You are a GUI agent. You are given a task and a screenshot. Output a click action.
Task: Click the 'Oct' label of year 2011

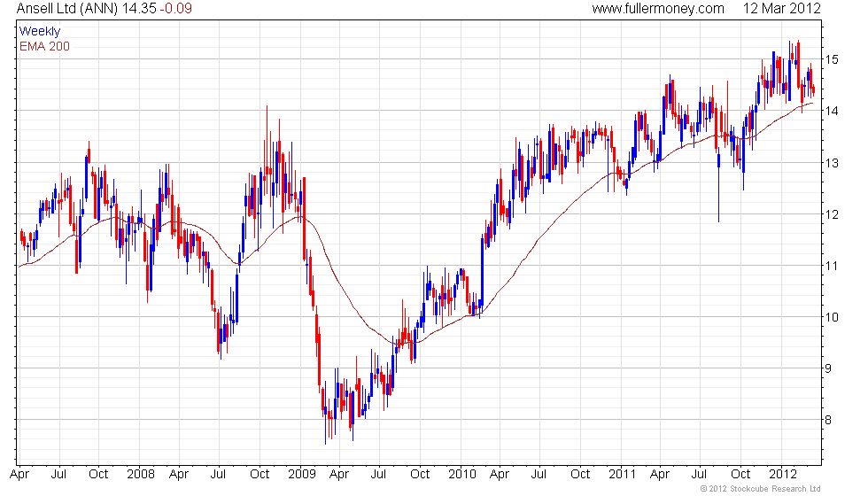click(x=740, y=475)
